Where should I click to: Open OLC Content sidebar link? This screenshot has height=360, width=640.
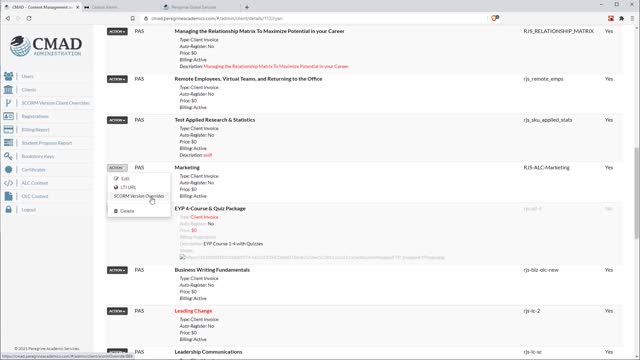pos(35,196)
